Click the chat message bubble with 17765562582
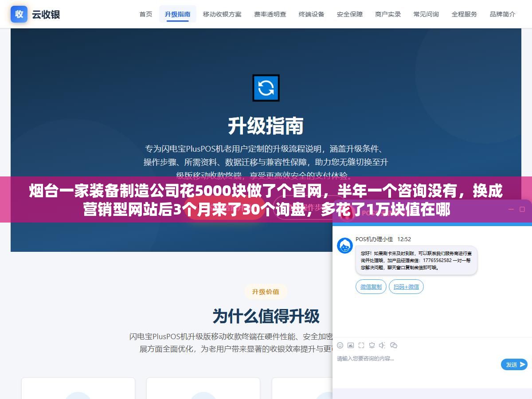Image resolution: width=532 pixels, height=399 pixels. [x=416, y=260]
